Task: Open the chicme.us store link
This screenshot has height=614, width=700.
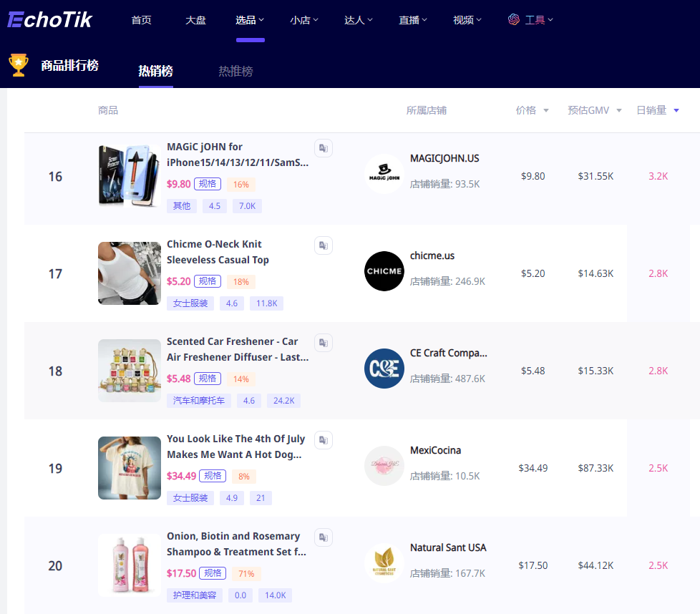Action: (432, 255)
